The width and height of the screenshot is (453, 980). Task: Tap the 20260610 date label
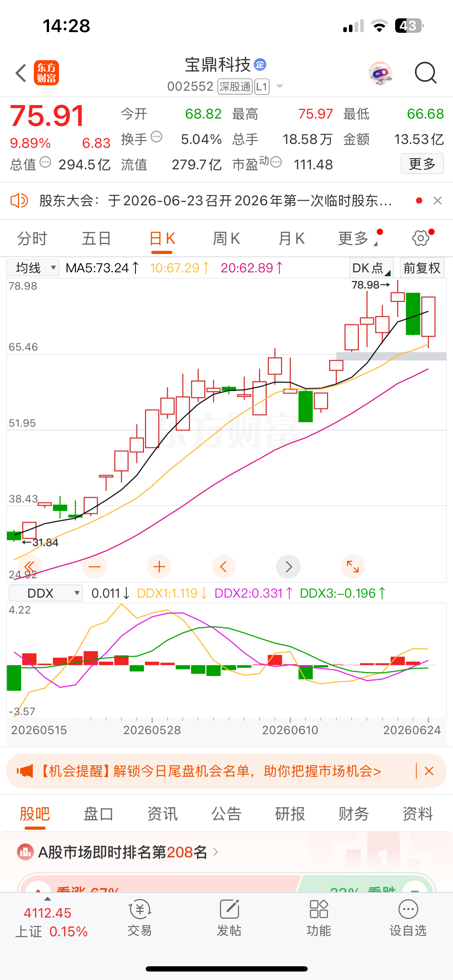coord(290,730)
